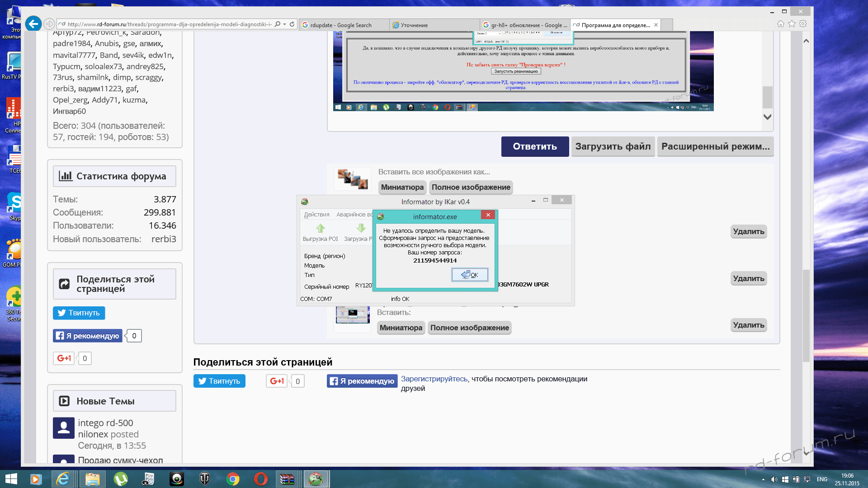The width and height of the screenshot is (868, 488).
Task: Open the Opera browser from the taskbar
Action: point(260,479)
